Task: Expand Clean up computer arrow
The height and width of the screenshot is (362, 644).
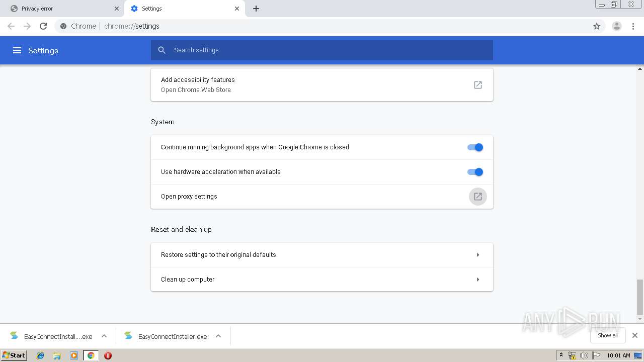Action: click(478, 280)
